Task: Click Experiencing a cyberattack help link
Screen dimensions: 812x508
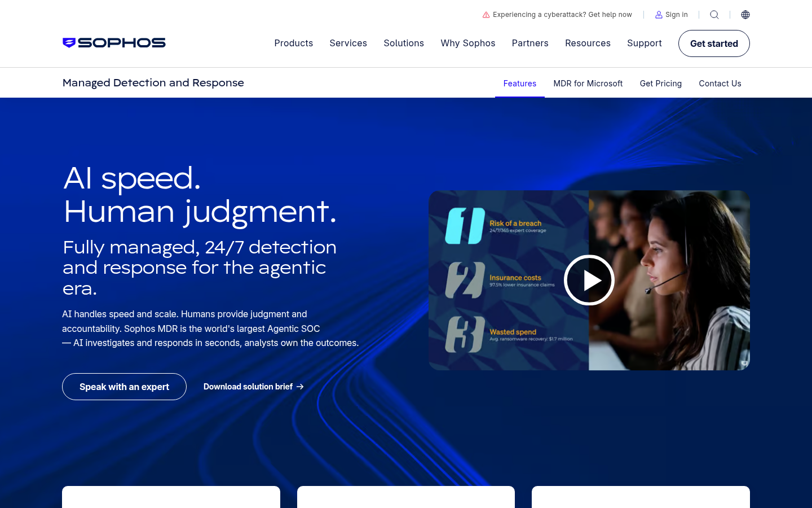Action: pos(562,15)
